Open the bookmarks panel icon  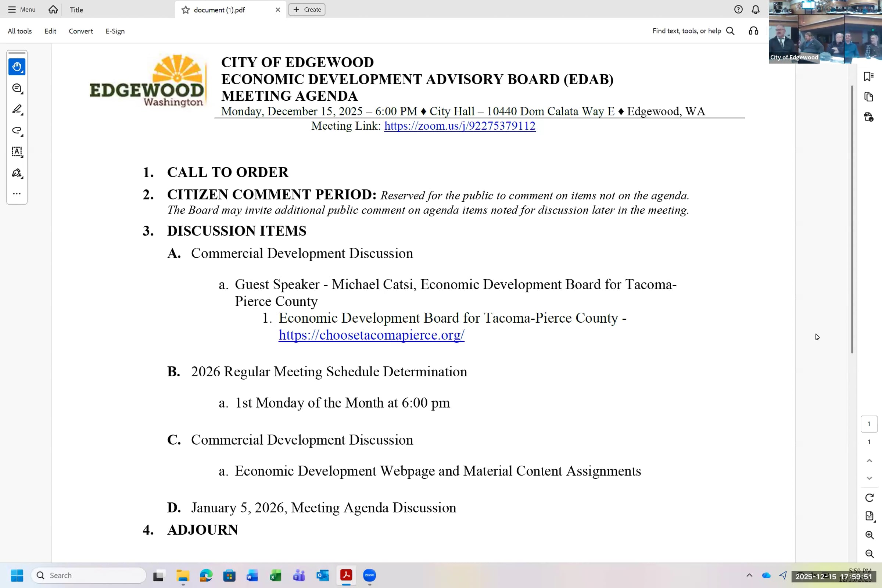pos(868,76)
